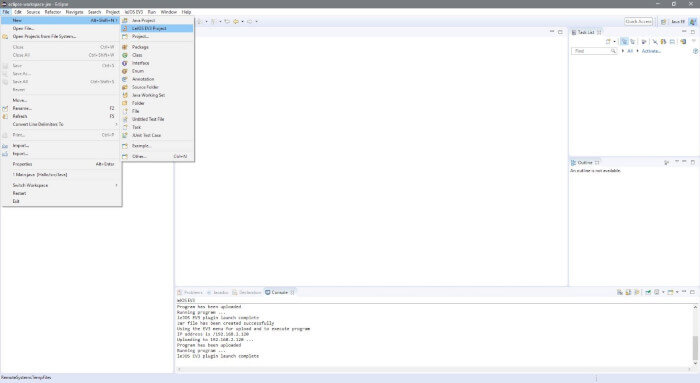Open the Source menu
Viewport: 700px width, 383px height.
click(x=33, y=12)
